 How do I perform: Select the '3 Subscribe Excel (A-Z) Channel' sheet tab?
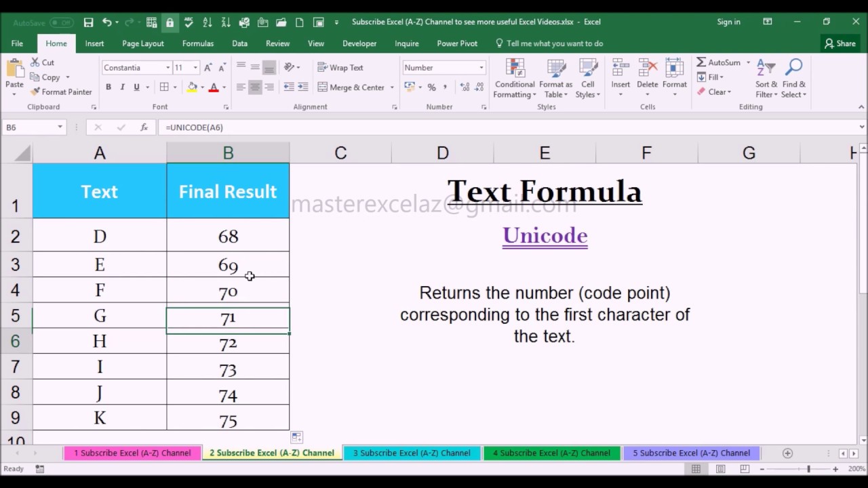pos(412,453)
